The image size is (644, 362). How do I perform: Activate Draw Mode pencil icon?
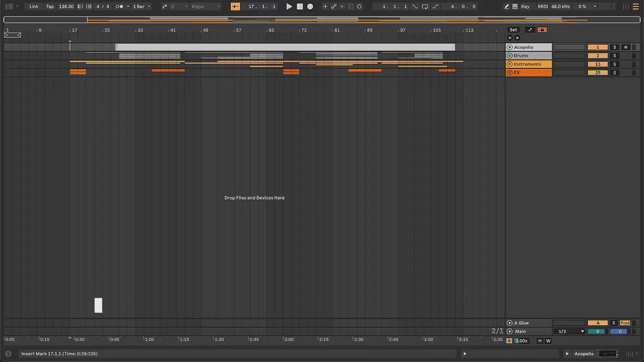pyautogui.click(x=507, y=7)
